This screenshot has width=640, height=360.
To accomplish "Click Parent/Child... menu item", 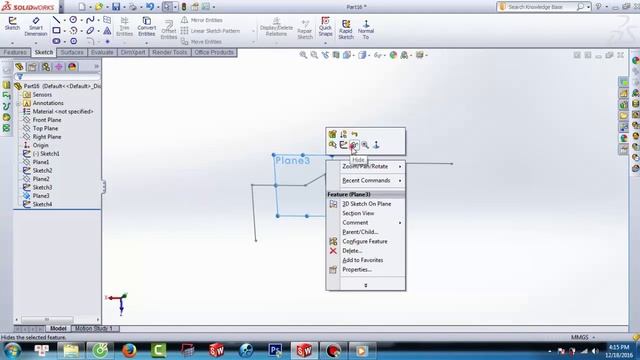I will [x=366, y=232].
